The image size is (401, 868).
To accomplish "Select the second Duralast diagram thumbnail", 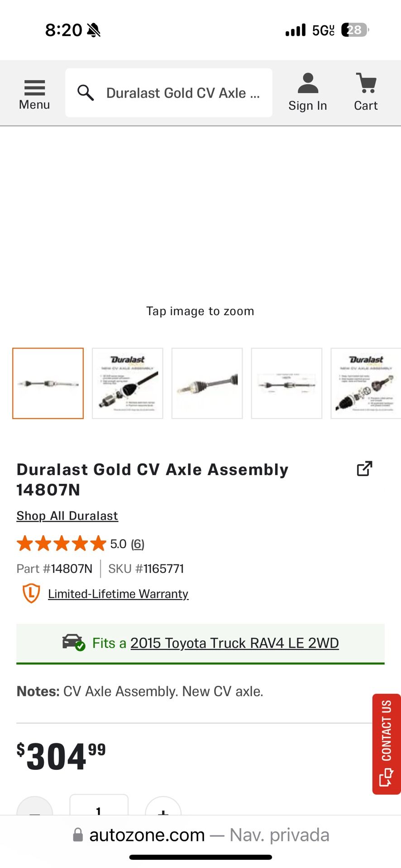I will (x=128, y=383).
